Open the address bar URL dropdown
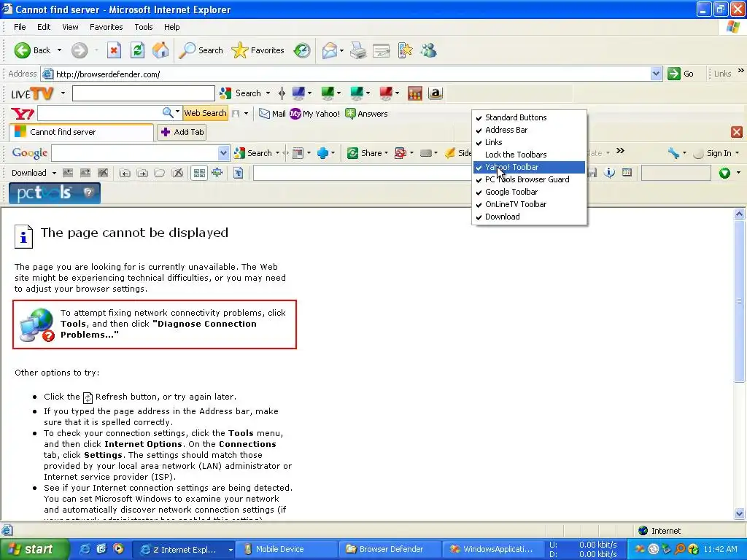Image resolution: width=747 pixels, height=560 pixels. [656, 74]
